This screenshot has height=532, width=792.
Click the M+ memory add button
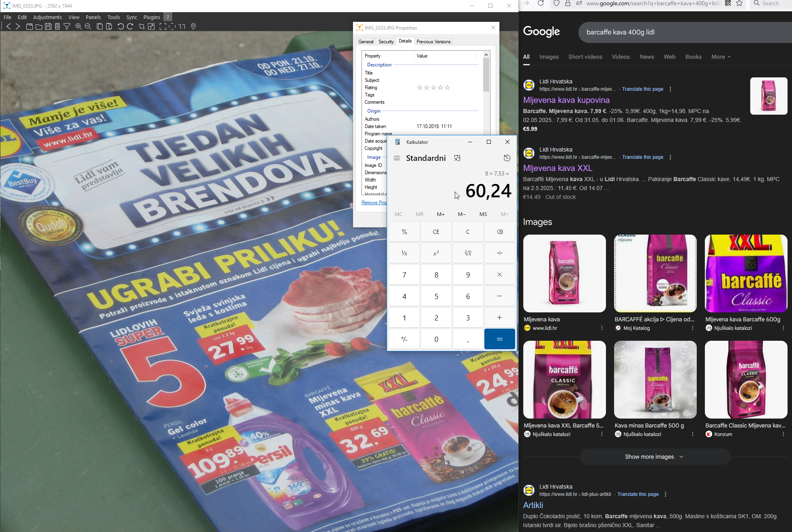(441, 214)
